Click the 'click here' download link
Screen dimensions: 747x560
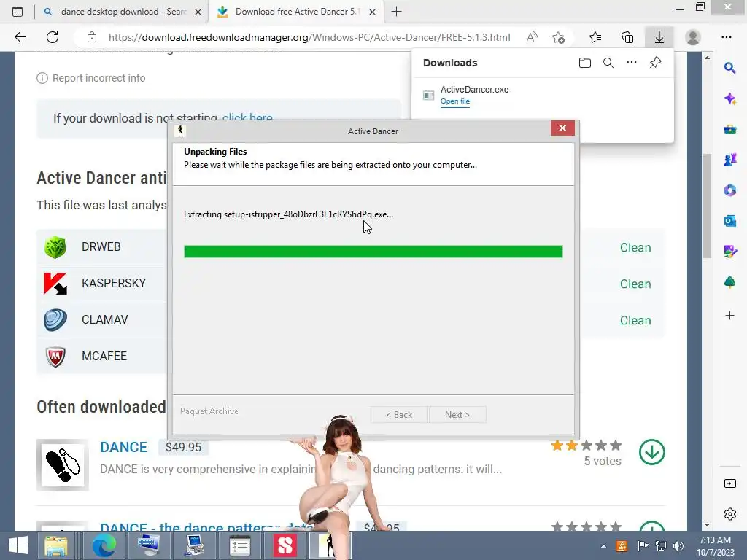tap(247, 118)
